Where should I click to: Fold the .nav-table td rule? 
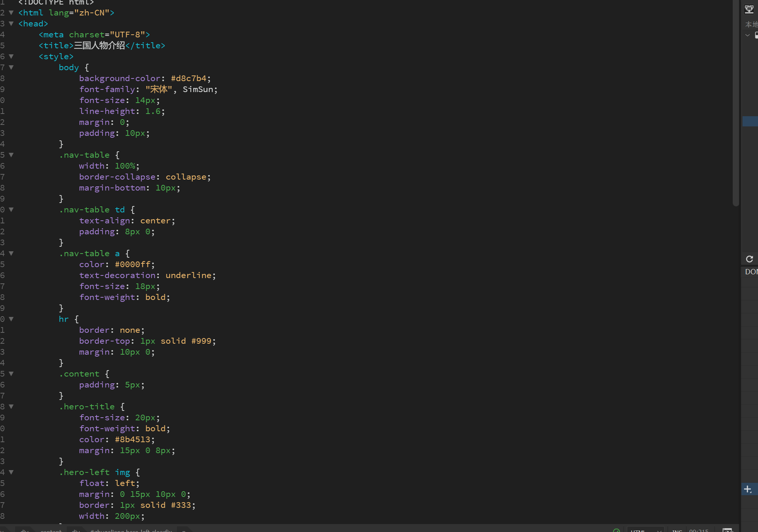[11, 210]
